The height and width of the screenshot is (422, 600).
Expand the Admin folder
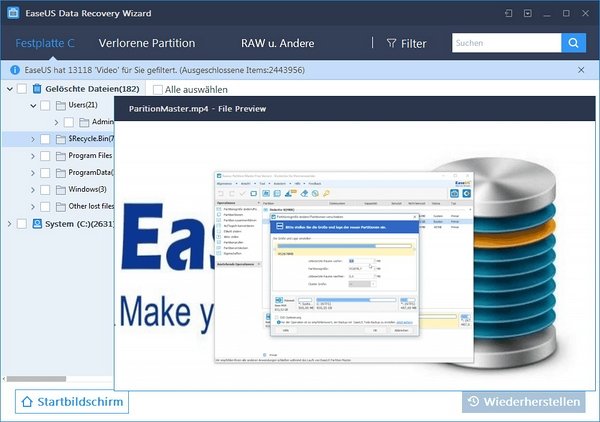click(56, 122)
